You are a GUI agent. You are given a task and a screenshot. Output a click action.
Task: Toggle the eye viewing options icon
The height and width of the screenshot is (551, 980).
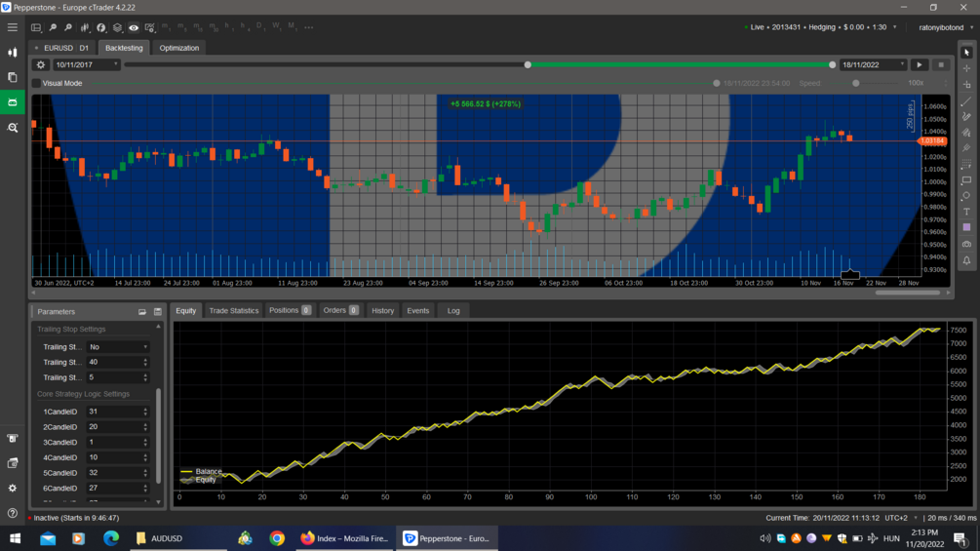point(134,27)
